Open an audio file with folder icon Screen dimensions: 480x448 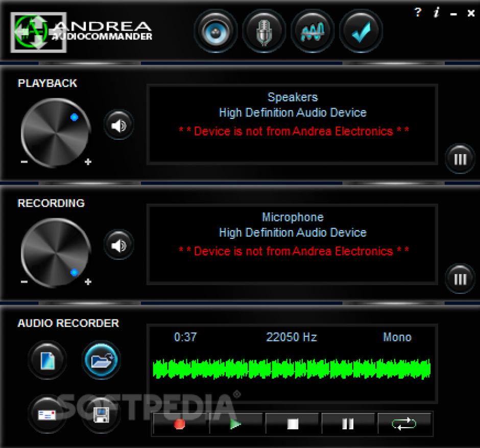(101, 360)
